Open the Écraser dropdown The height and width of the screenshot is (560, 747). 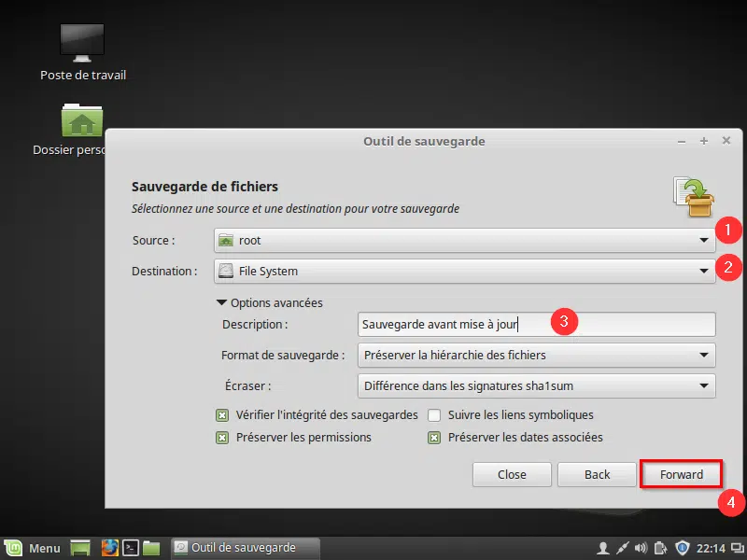click(536, 385)
